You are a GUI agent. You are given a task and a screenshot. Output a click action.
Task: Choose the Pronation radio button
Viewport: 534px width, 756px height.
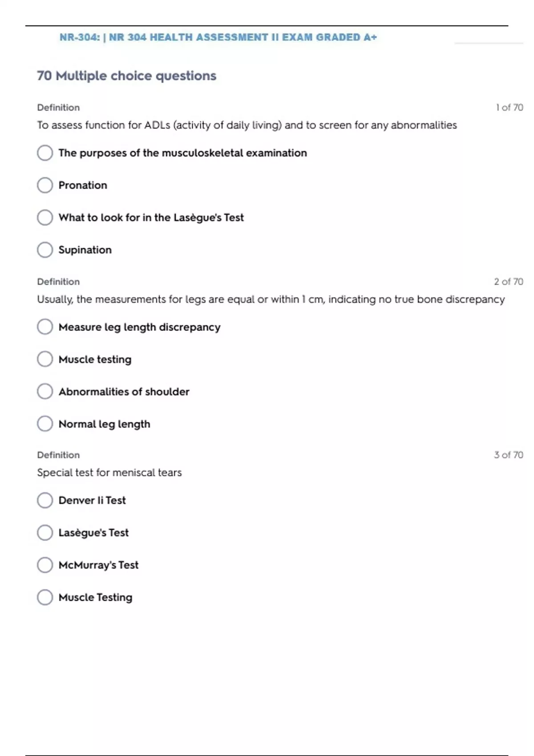tap(45, 185)
